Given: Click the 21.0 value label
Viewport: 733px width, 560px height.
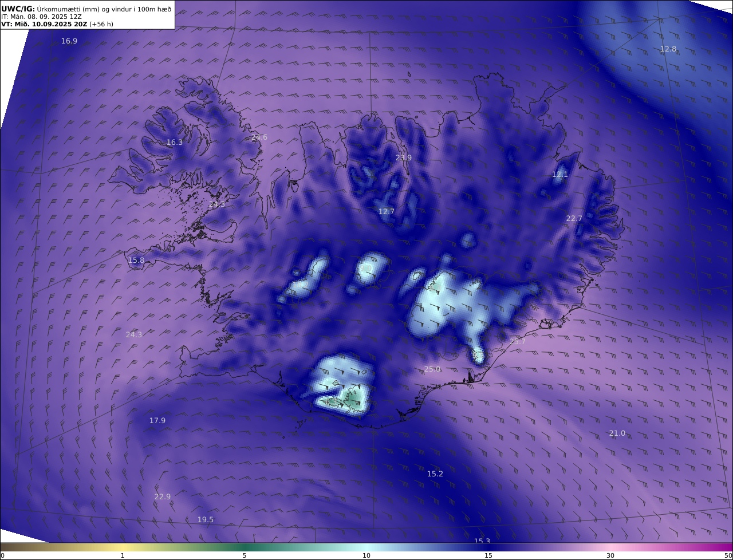Looking at the screenshot, I should [x=617, y=433].
